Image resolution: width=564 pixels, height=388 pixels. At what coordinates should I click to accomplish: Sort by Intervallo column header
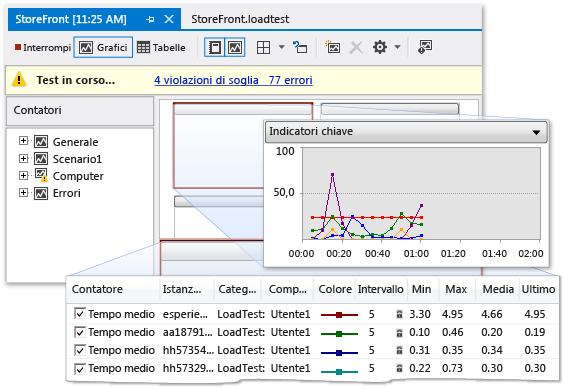(x=381, y=289)
